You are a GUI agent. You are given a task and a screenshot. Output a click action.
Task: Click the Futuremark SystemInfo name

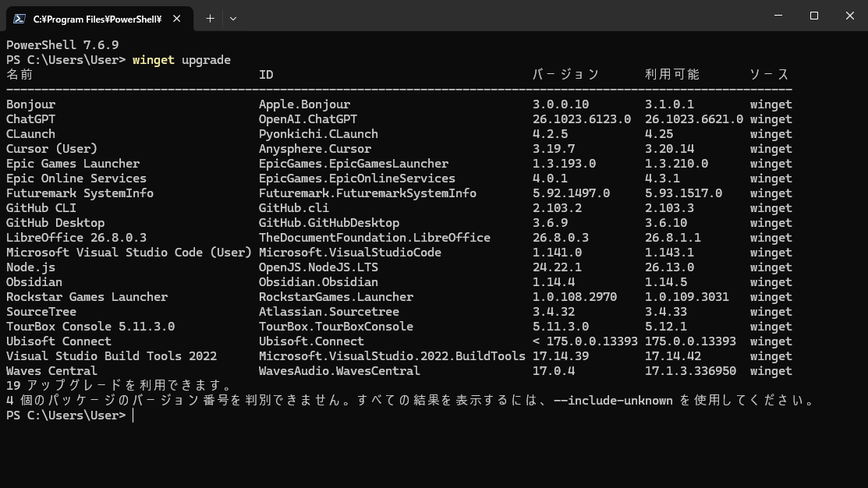[80, 193]
